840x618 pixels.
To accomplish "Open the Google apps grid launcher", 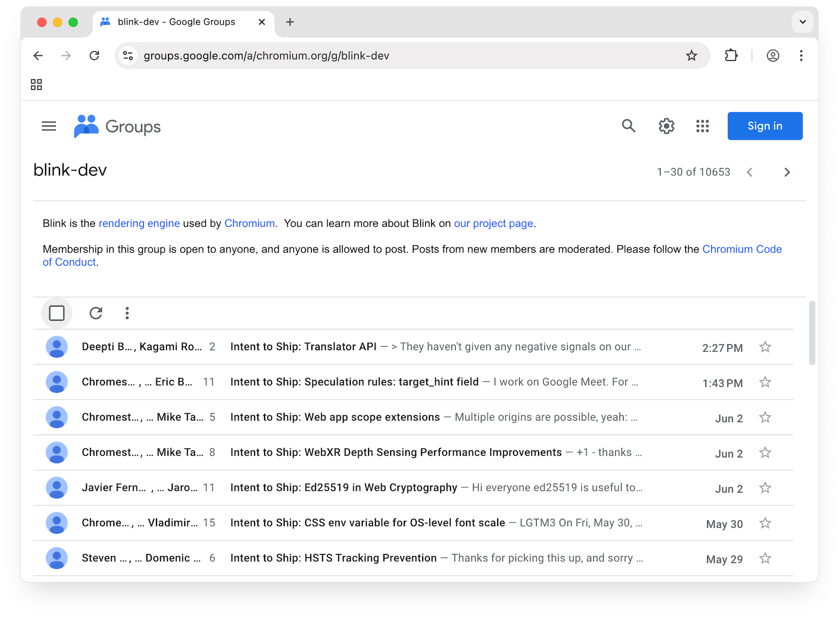I will pos(702,126).
